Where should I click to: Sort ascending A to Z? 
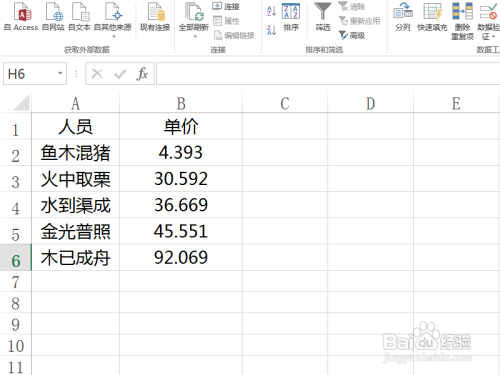coord(271,11)
